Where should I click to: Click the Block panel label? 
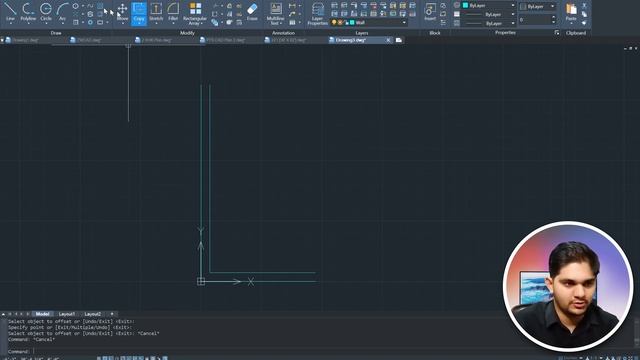pyautogui.click(x=435, y=33)
